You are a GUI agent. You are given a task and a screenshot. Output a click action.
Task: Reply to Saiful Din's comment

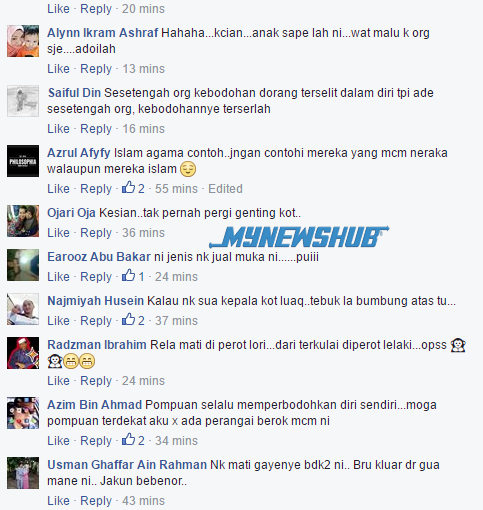96,129
